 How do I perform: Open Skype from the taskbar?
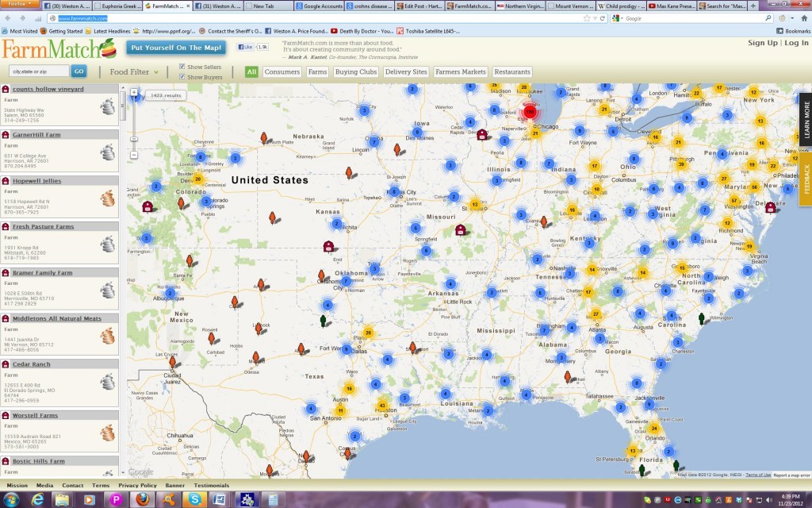[194, 499]
